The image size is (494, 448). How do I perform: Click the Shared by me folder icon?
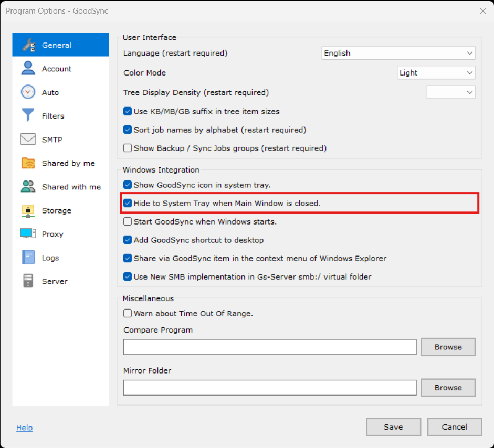point(28,163)
